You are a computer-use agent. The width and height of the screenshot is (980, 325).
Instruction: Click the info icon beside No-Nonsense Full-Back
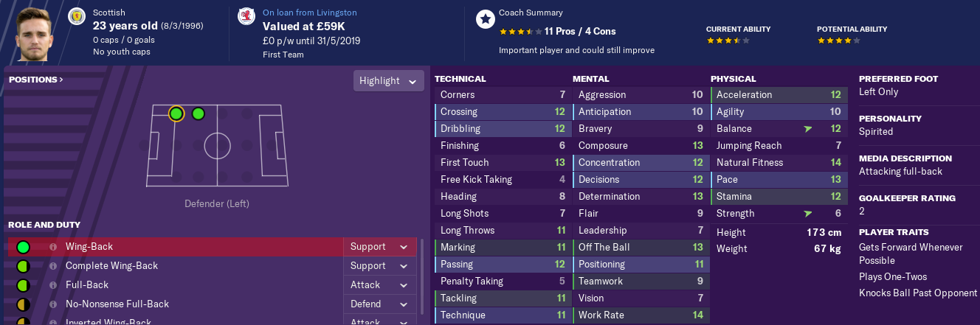53,304
